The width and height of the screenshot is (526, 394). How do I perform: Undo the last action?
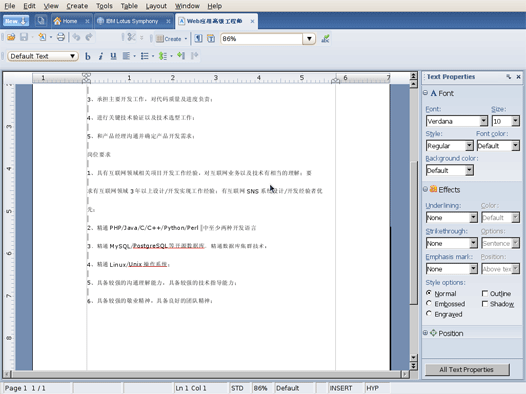click(x=76, y=38)
